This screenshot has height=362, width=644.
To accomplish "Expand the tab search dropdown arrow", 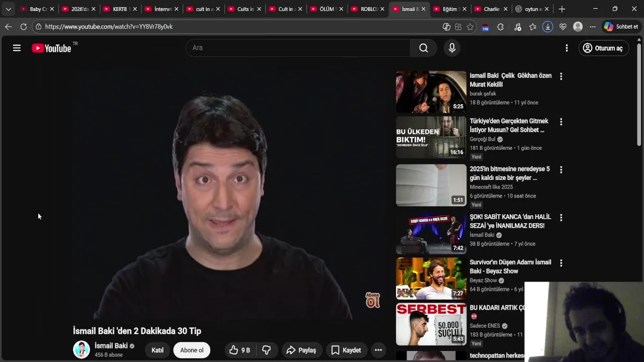I will [x=8, y=9].
